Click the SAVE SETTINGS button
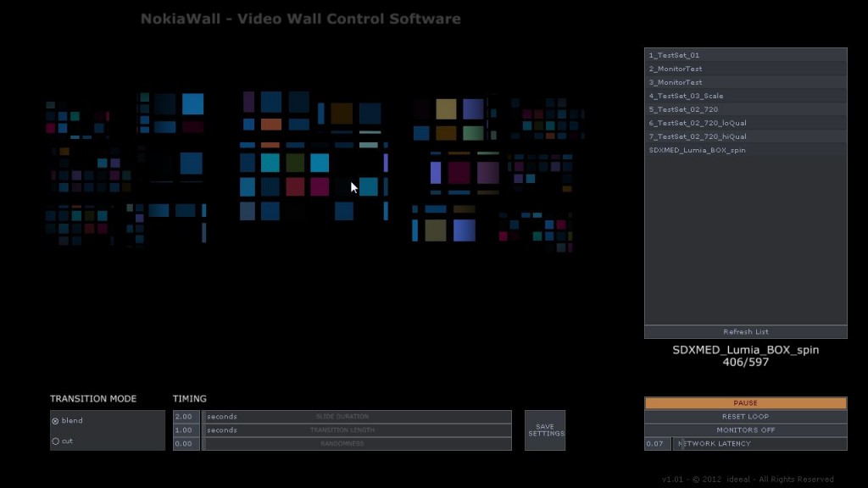Screen dimensions: 868x488 click(x=545, y=430)
